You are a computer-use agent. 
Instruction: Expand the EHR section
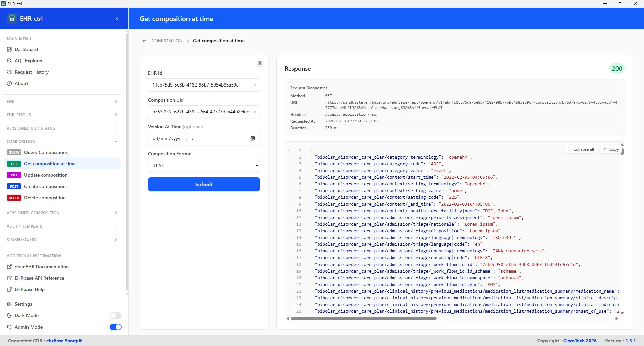pyautogui.click(x=62, y=101)
